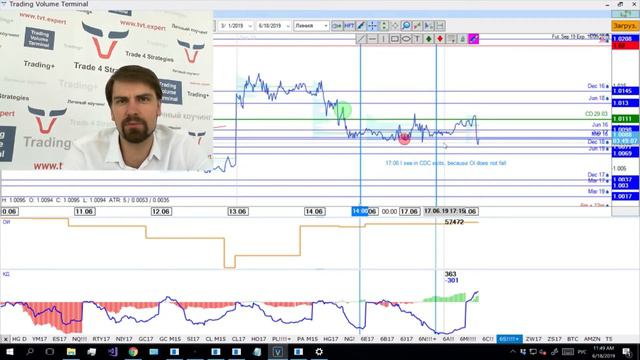640x360 pixels.
Task: Place a red diamond marker
Action: [440, 39]
